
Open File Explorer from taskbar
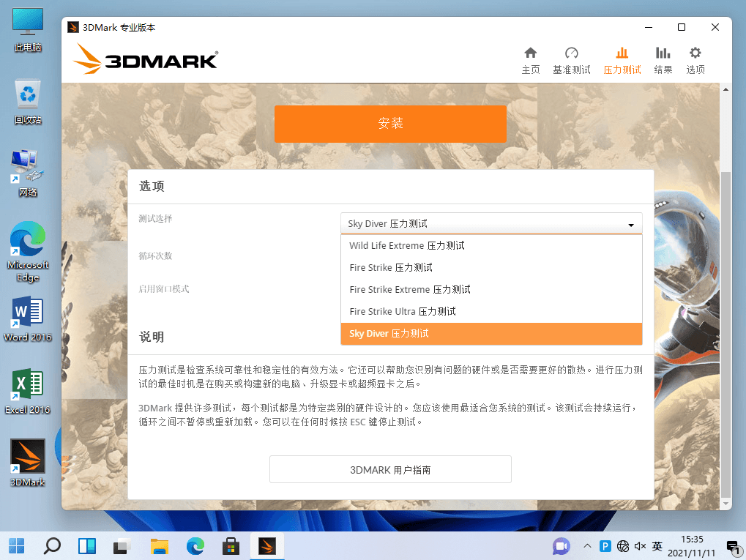tap(160, 546)
